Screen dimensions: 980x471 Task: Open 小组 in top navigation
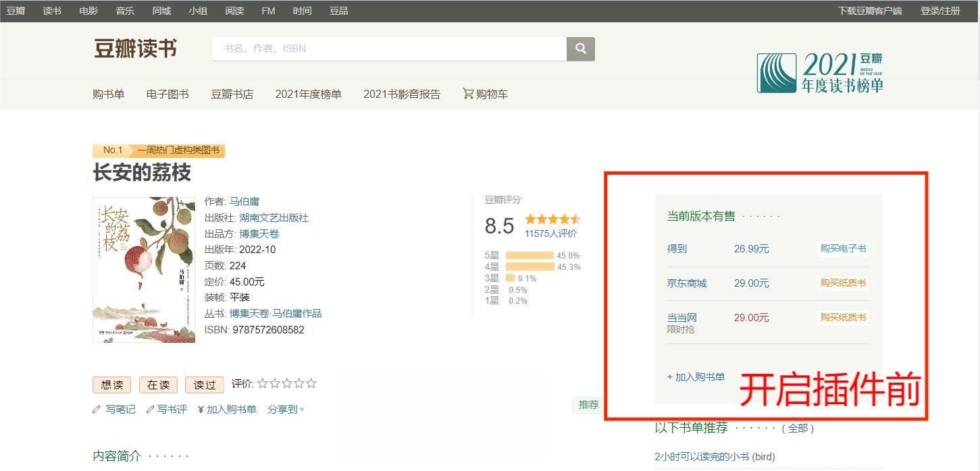[x=198, y=11]
